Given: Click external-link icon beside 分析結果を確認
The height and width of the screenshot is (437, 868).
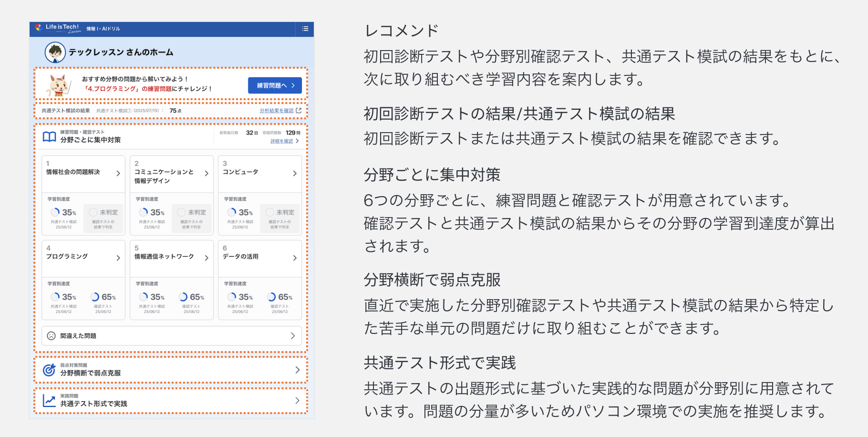Looking at the screenshot, I should [x=299, y=110].
